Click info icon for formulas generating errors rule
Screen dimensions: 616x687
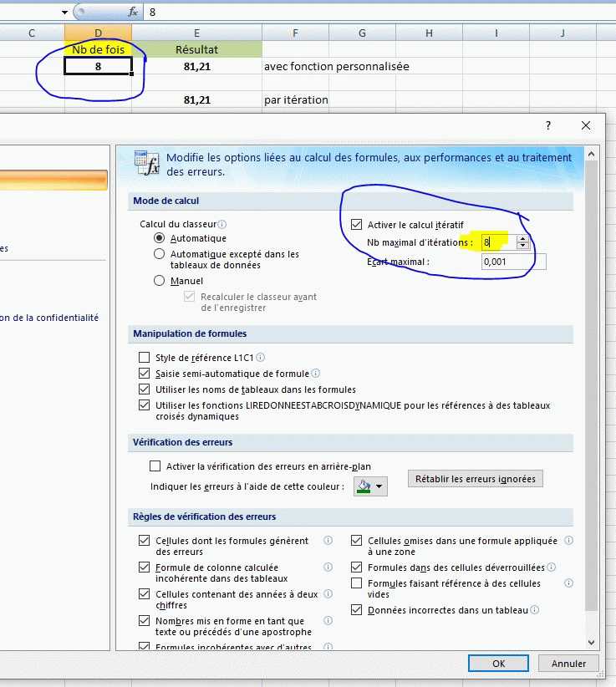(328, 540)
